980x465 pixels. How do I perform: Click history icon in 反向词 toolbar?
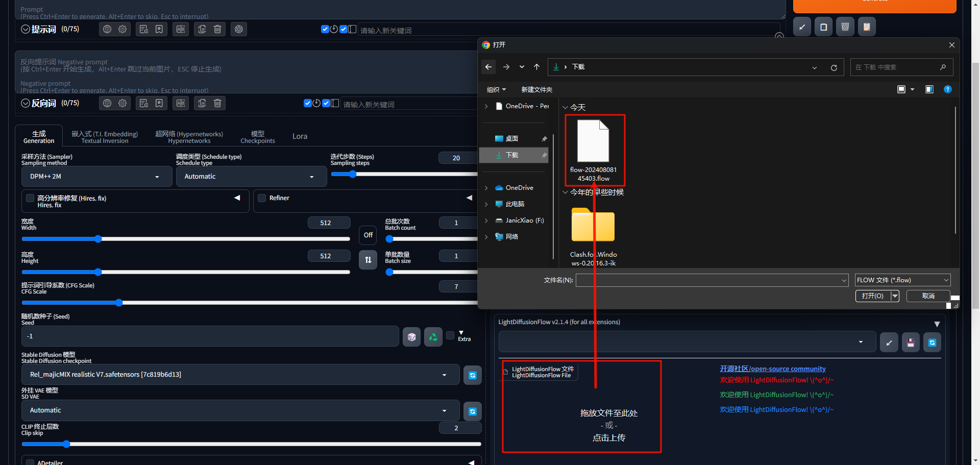pos(144,103)
